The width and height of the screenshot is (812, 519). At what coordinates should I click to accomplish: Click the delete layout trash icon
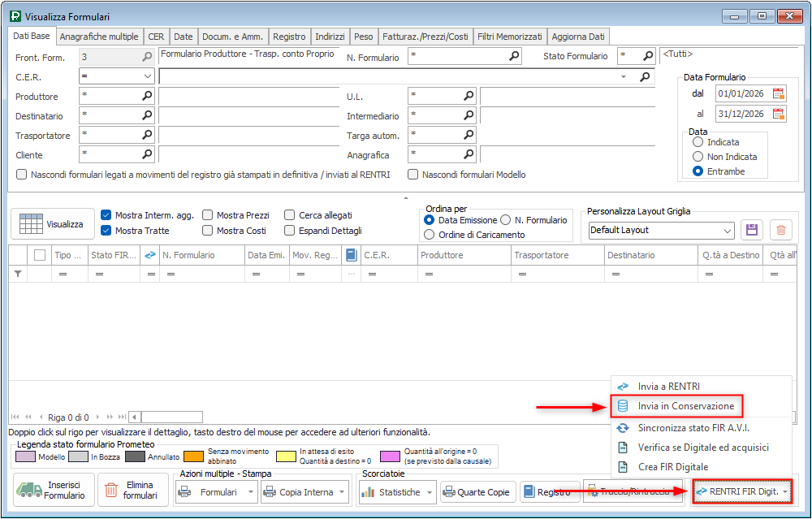point(780,230)
